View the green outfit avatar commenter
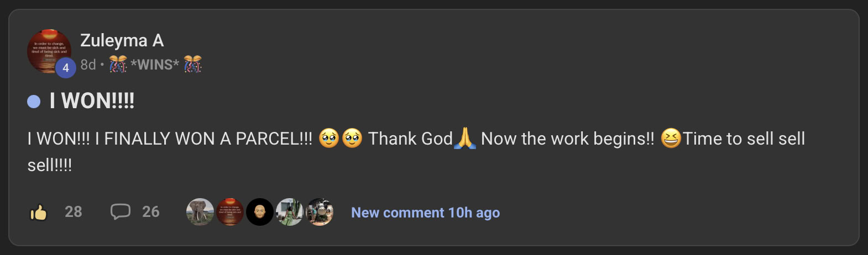Viewport: 868px width, 255px height. coord(290,212)
